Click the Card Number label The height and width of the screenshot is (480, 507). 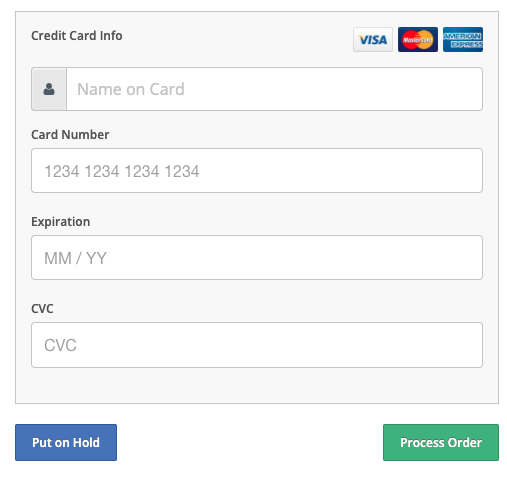(70, 135)
